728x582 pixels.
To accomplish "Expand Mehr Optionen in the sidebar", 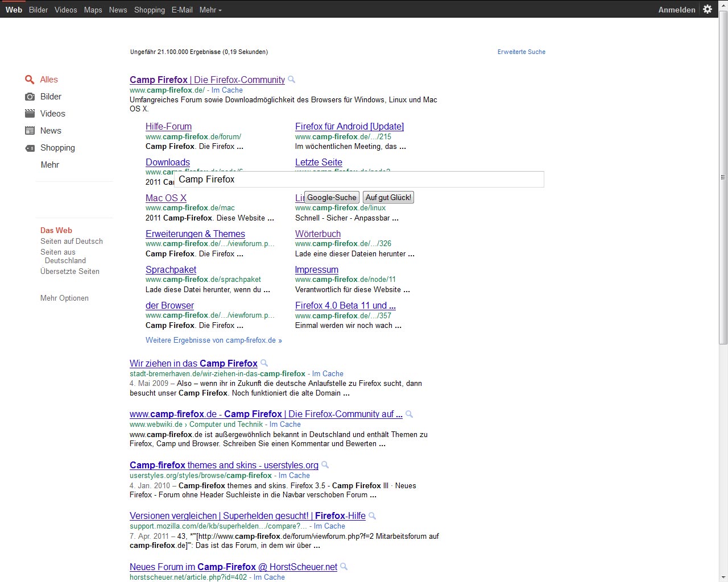I will 64,298.
